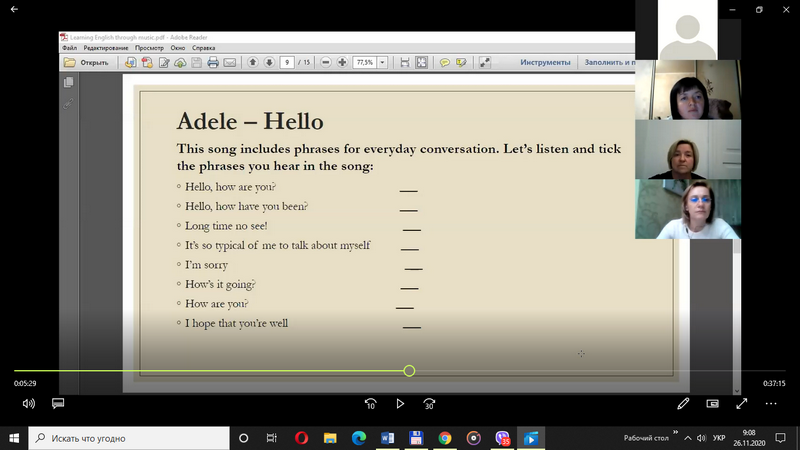The image size is (800, 450).
Task: Zoom out with the minus button
Action: (x=326, y=62)
